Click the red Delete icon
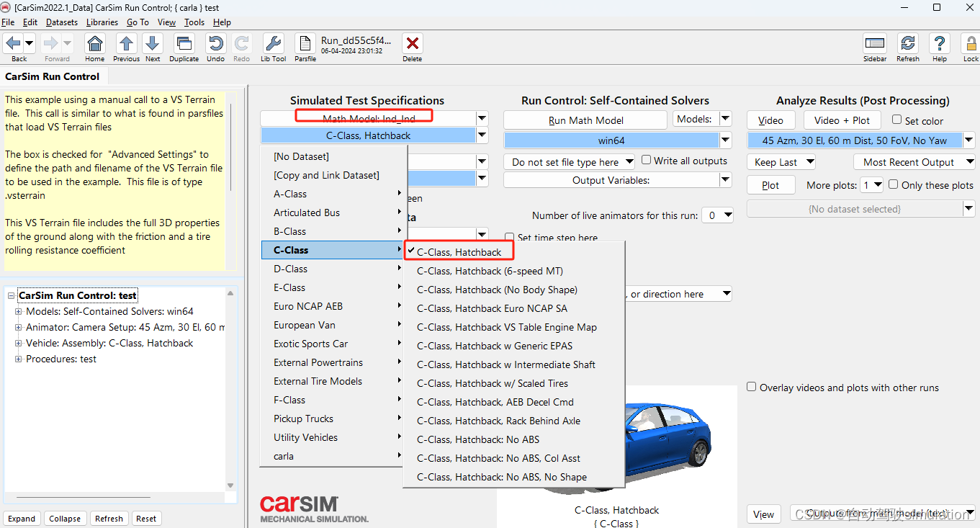 tap(412, 43)
